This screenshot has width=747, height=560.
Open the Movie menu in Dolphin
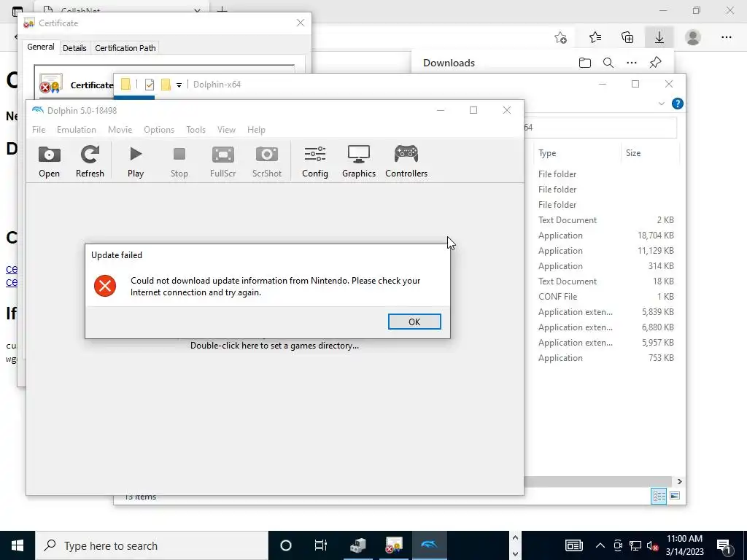click(120, 130)
